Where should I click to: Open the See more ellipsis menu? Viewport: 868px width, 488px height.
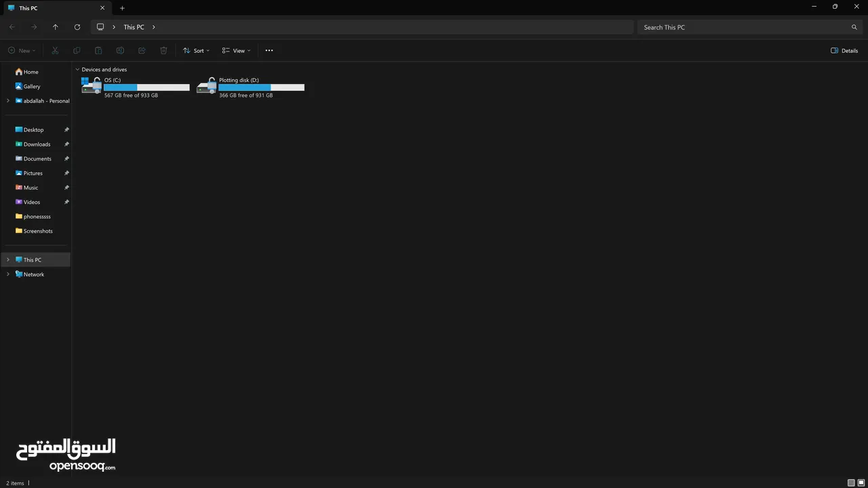pos(269,50)
